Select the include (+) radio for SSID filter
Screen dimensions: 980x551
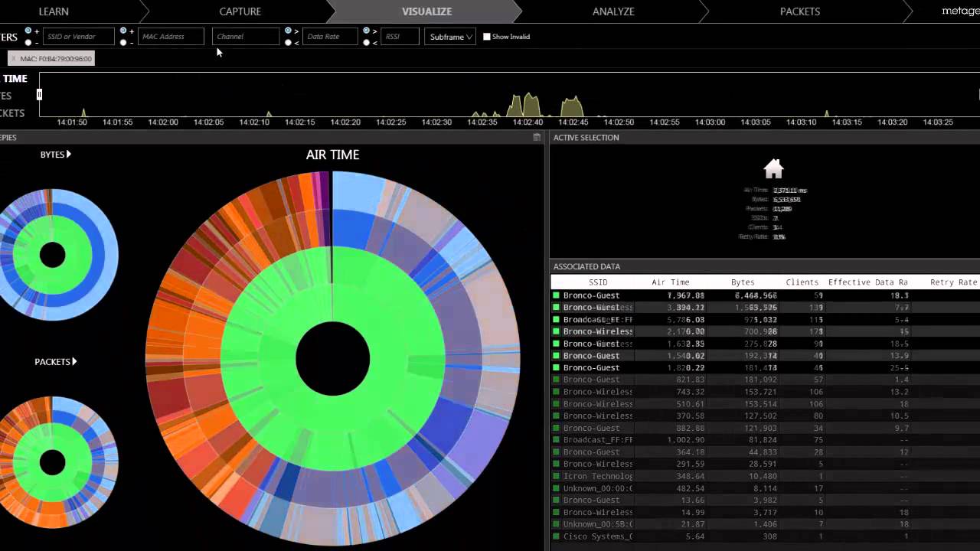(x=28, y=31)
